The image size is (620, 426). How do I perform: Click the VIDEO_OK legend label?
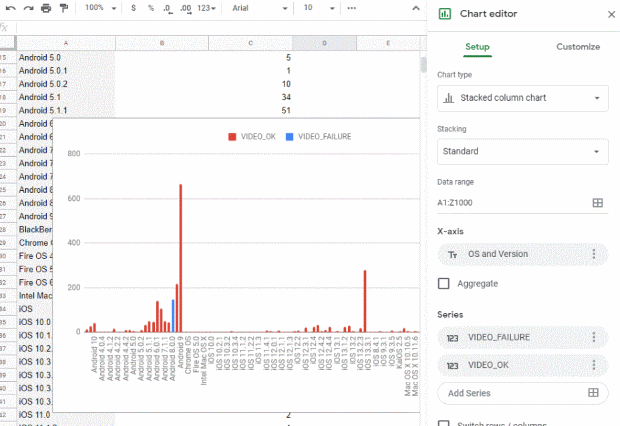(258, 136)
